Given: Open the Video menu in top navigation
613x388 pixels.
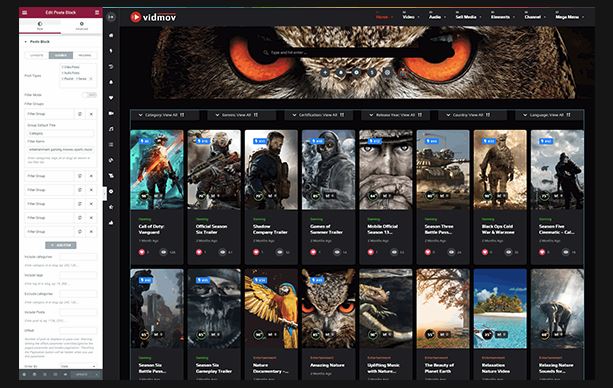Looking at the screenshot, I should click(410, 17).
